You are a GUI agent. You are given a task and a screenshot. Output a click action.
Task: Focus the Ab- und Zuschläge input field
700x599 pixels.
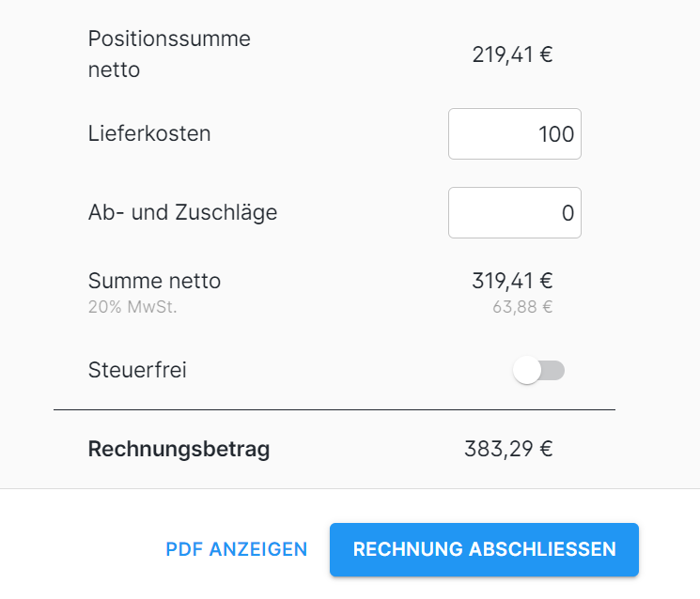pyautogui.click(x=514, y=213)
